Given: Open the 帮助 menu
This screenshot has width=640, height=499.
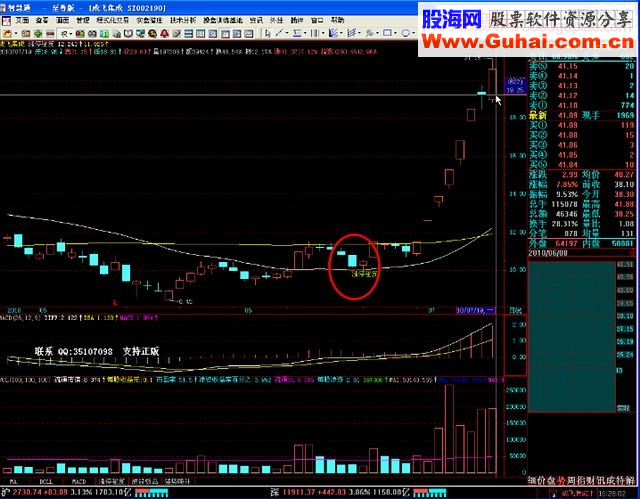Looking at the screenshot, I should point(338,20).
